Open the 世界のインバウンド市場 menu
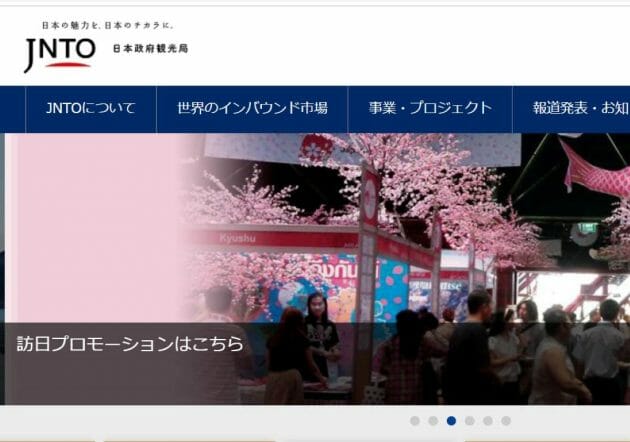This screenshot has height=442, width=630. pyautogui.click(x=252, y=109)
